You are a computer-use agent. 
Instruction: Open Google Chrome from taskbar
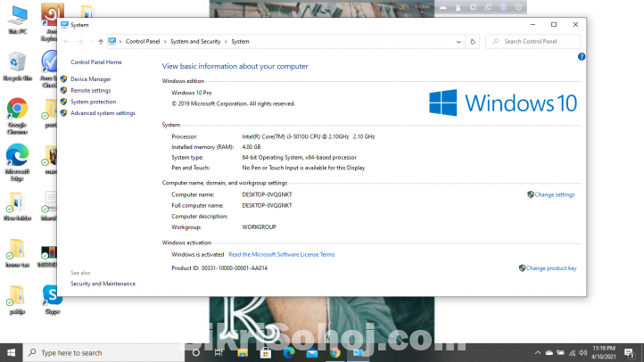click(x=335, y=352)
